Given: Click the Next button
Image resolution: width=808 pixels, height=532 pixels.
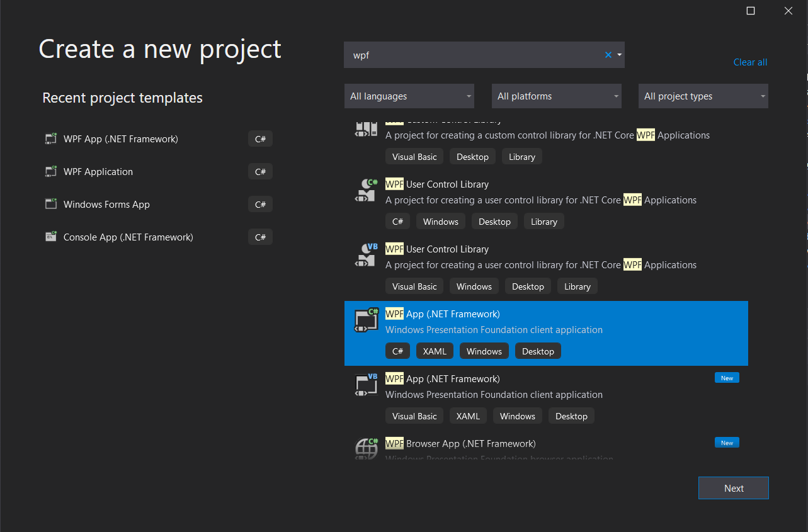Looking at the screenshot, I should tap(733, 488).
